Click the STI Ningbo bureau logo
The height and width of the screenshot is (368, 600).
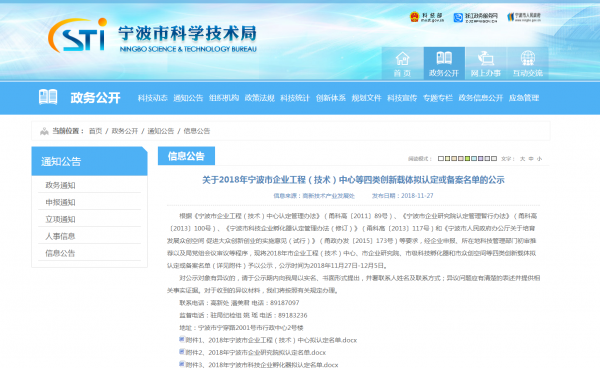point(78,35)
